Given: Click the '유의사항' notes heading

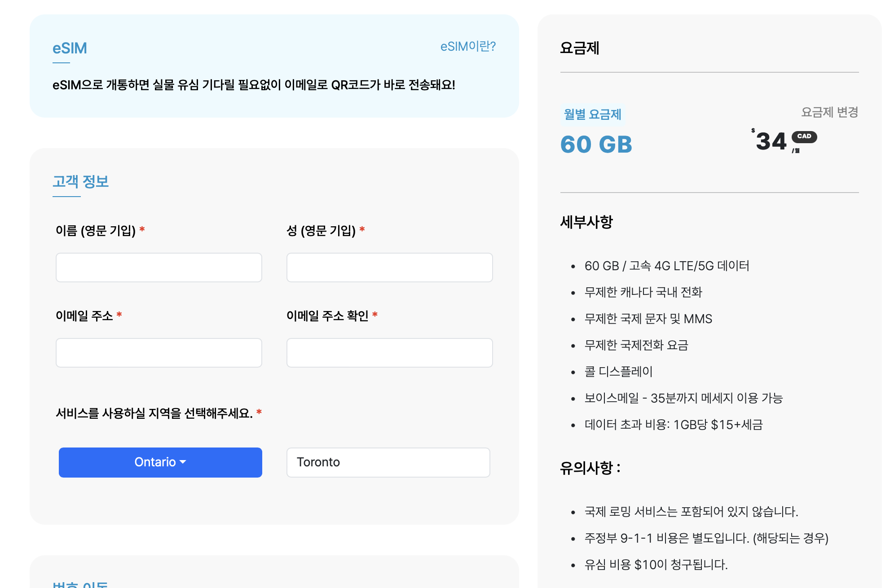Looking at the screenshot, I should pos(590,468).
